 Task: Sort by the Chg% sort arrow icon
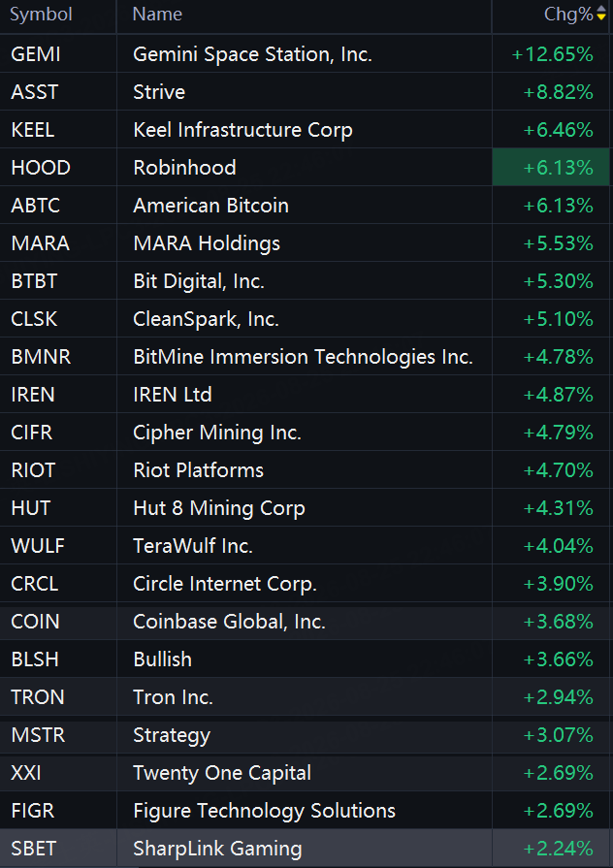click(x=601, y=14)
